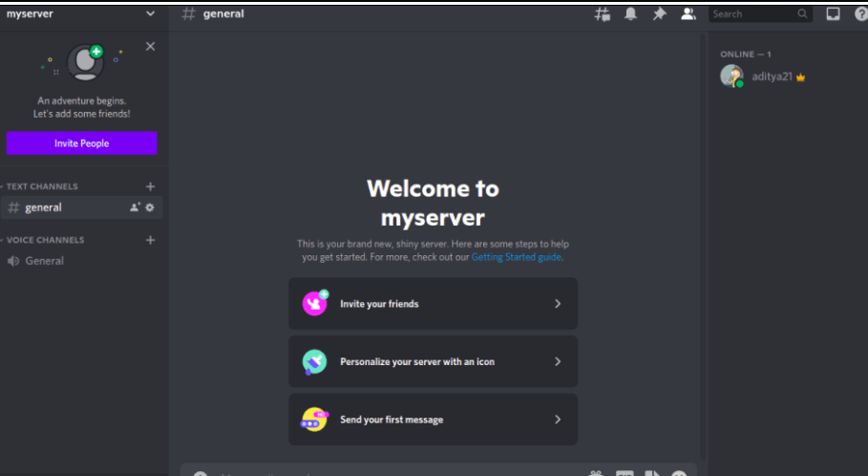The height and width of the screenshot is (476, 868).
Task: Click the avatar with green plus badge
Action: pyautogui.click(x=86, y=62)
